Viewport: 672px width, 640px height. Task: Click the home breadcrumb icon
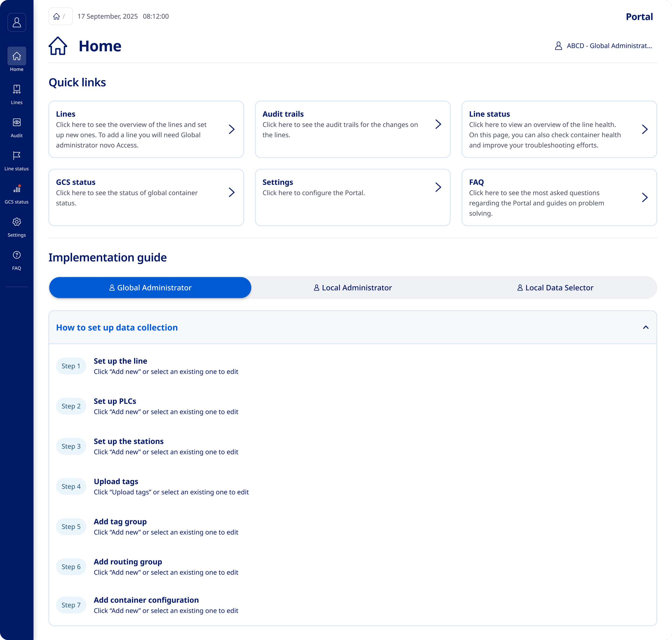[x=57, y=16]
